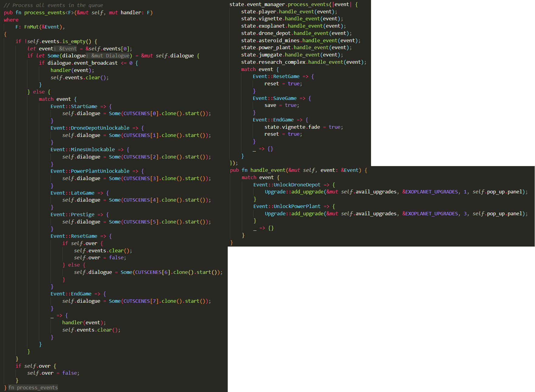Click the "CUTSCENES[7]" dialogue assignment
535x392 pixels.
[x=137, y=301]
